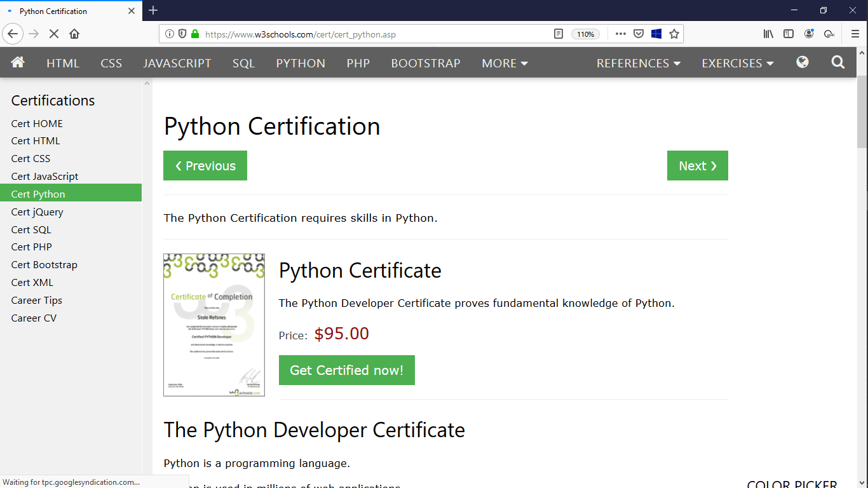The height and width of the screenshot is (488, 868).
Task: Open the Firefox home page icon
Action: [74, 34]
